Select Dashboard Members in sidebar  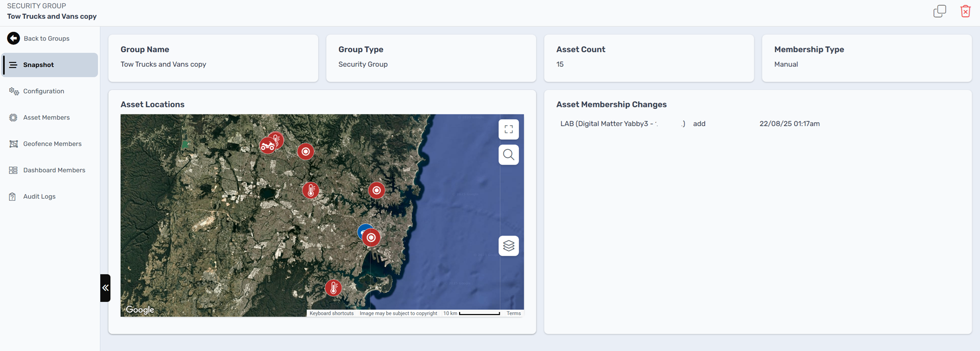[50, 170]
